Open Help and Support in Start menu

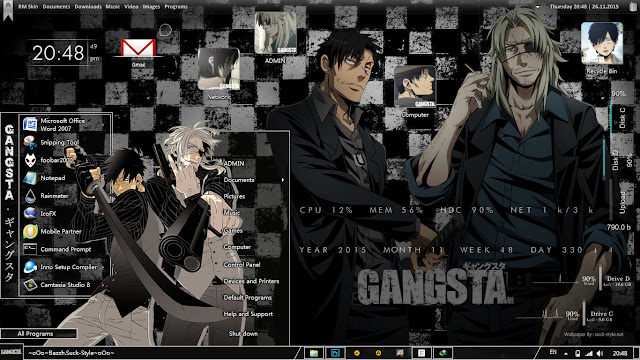[x=248, y=314]
